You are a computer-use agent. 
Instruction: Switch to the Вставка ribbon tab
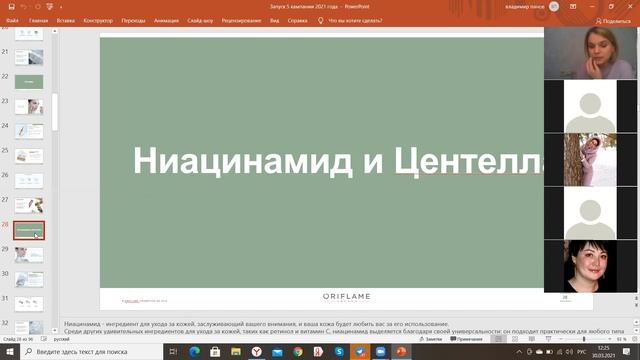point(66,20)
